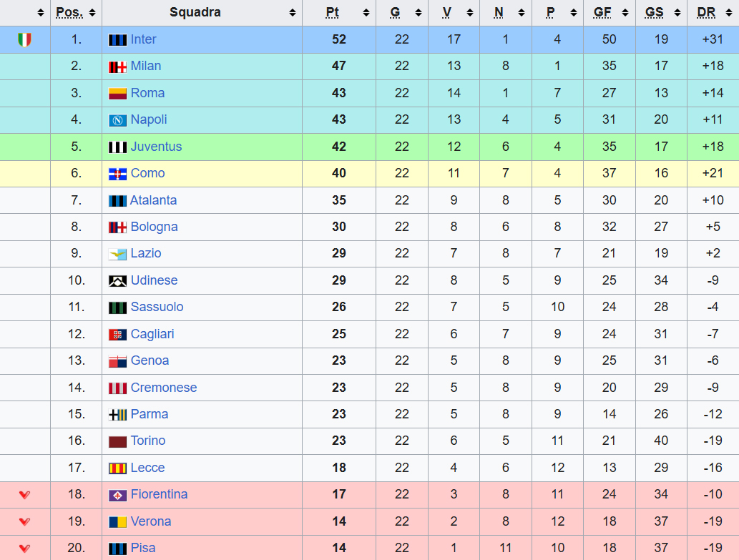The height and width of the screenshot is (560, 739).
Task: Sort by the GF column header
Action: coord(602,13)
